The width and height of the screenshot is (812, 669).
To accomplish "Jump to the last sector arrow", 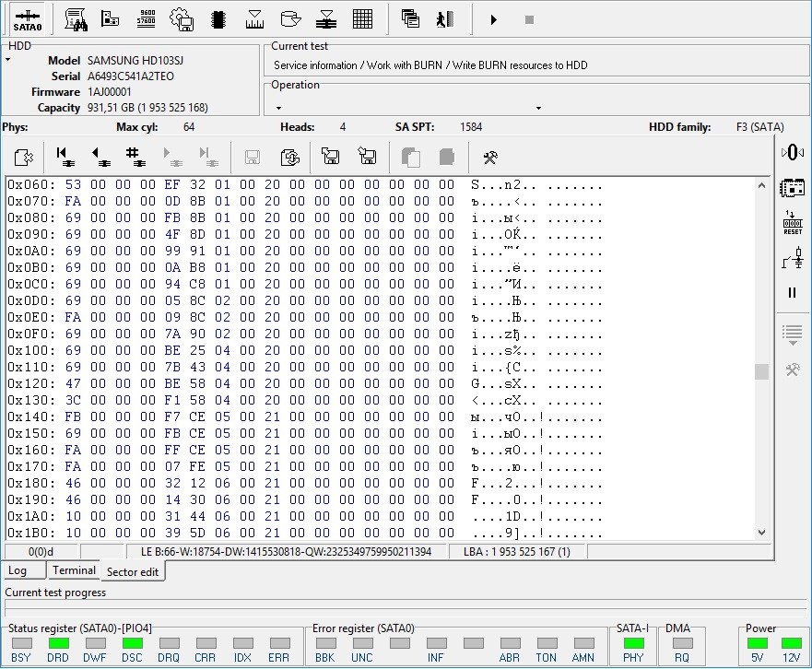I will (x=207, y=157).
